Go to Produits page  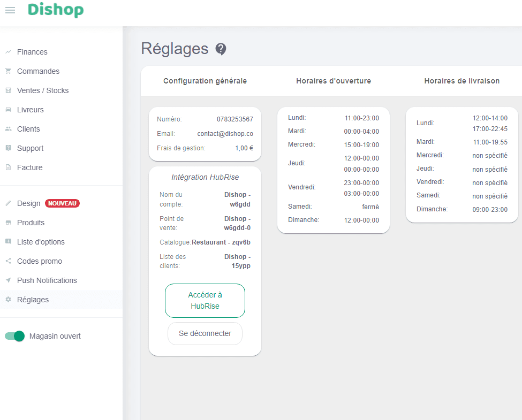pyautogui.click(x=31, y=223)
